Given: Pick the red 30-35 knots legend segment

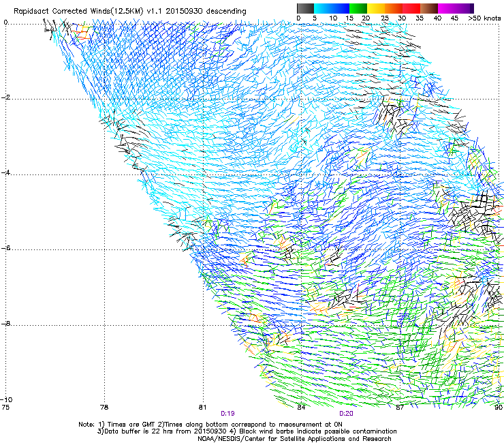Looking at the screenshot, I should [x=411, y=8].
